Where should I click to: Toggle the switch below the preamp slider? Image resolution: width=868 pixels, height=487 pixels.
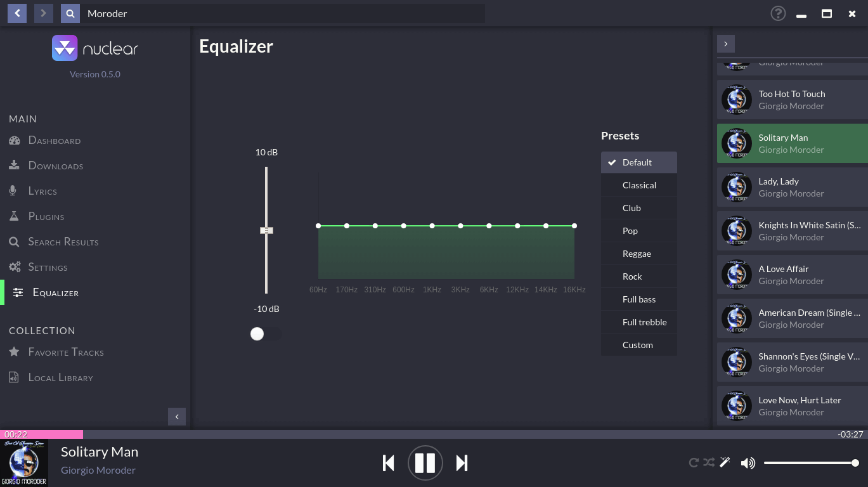click(266, 334)
